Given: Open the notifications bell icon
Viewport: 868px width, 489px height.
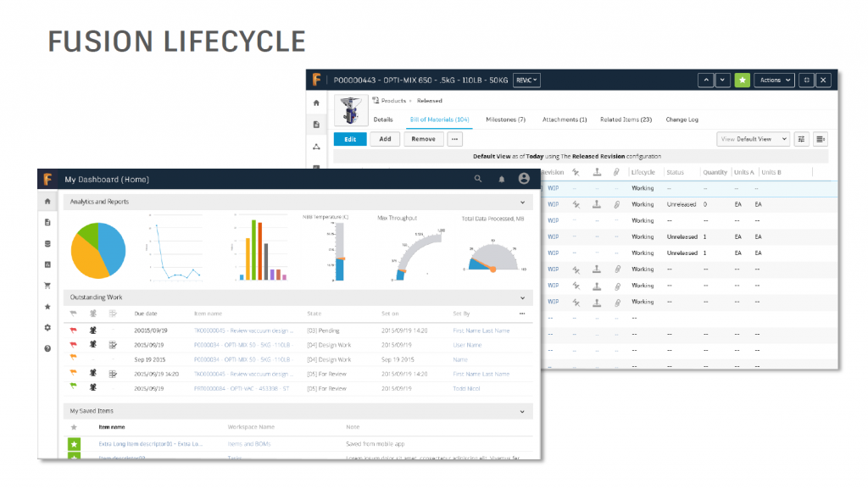Looking at the screenshot, I should tap(501, 179).
